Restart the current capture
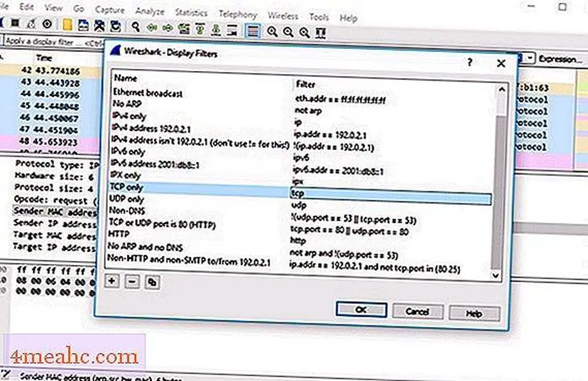Image resolution: width=588 pixels, height=381 pixels. click(31, 24)
